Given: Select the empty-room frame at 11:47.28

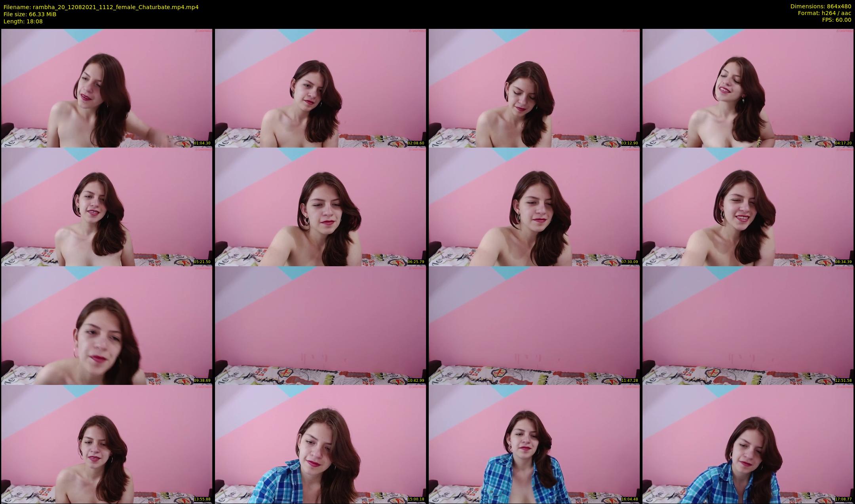Looking at the screenshot, I should 534,325.
